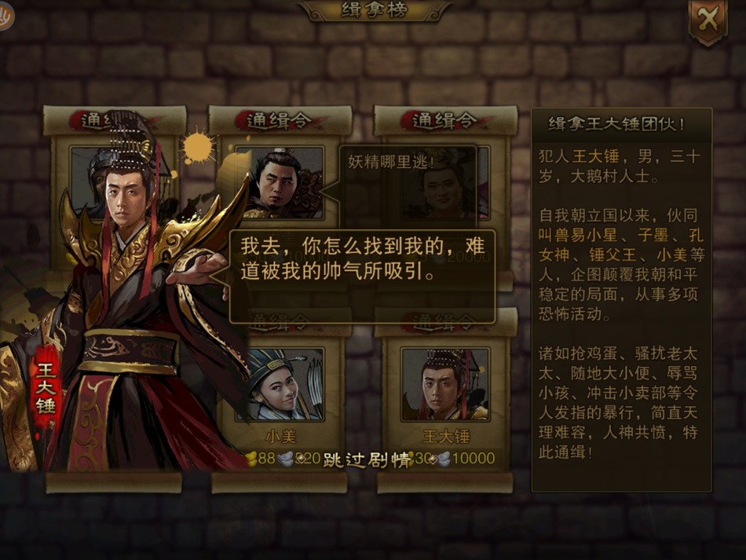Viewport: 746px width, 560px height.
Task: Click the 王大锤 name label on poster
Action: [x=446, y=436]
